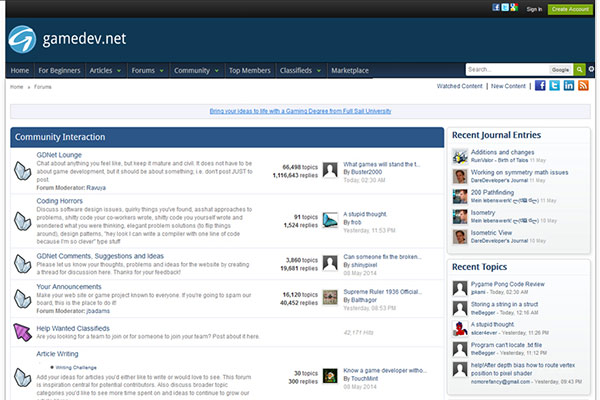Image resolution: width=600 pixels, height=400 pixels.
Task: Click Balthagor's avatar in Your Announcements row
Action: tap(330, 297)
